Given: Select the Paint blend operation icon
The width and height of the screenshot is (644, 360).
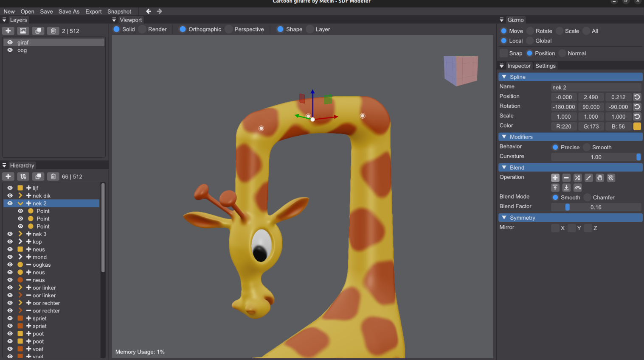Looking at the screenshot, I should pos(588,178).
